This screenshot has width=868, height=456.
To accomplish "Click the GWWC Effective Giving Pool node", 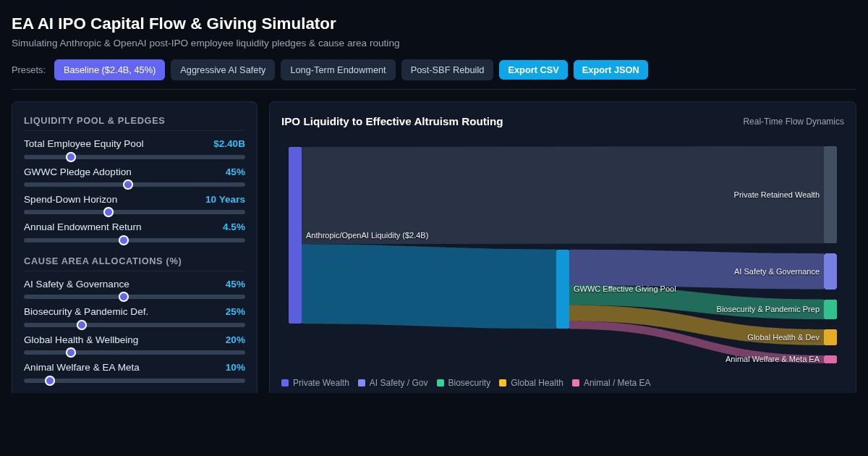I will [563, 289].
